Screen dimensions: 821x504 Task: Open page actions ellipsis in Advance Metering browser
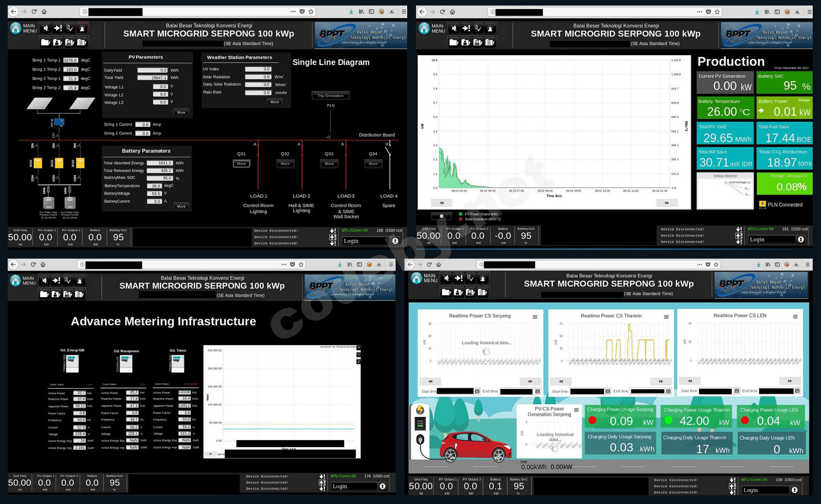284,265
